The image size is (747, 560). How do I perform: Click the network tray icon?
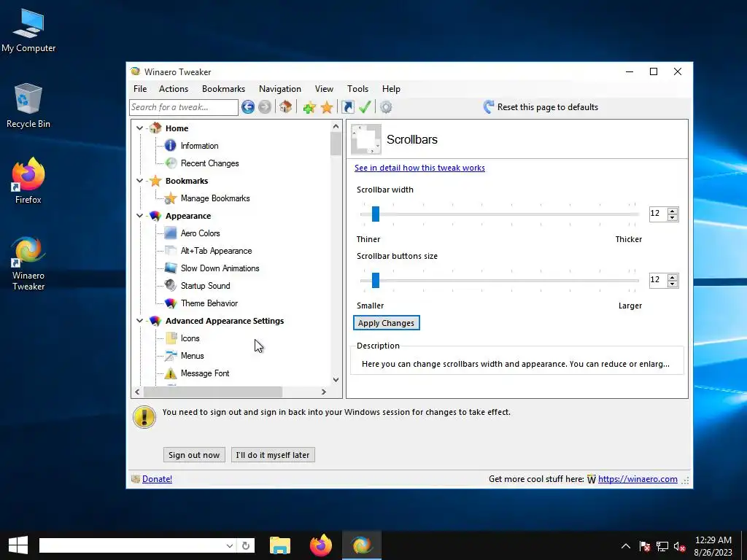coord(662,546)
